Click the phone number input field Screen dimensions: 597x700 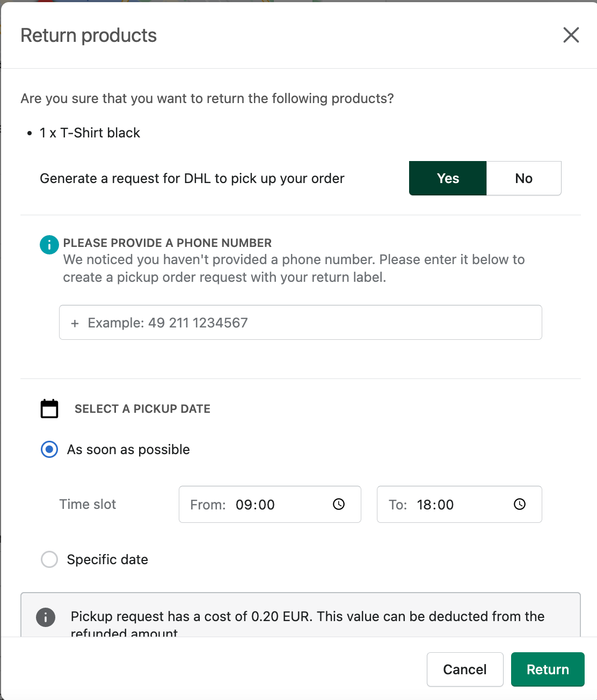point(301,323)
